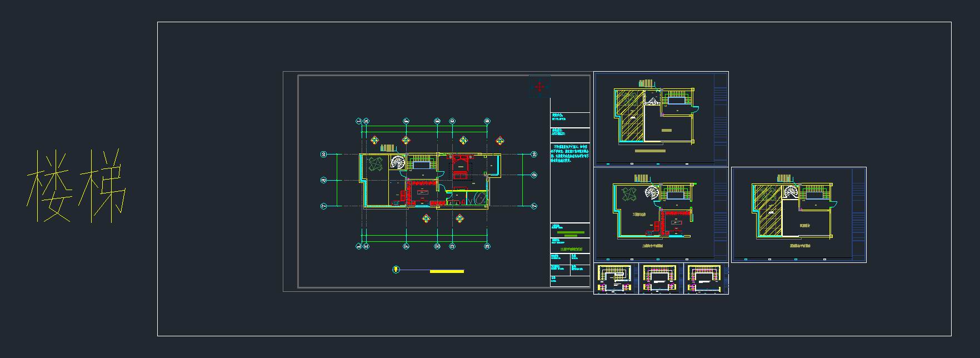Image resolution: width=980 pixels, height=358 pixels.
Task: Select the hatched area in the top-right sheet
Action: pyautogui.click(x=629, y=115)
